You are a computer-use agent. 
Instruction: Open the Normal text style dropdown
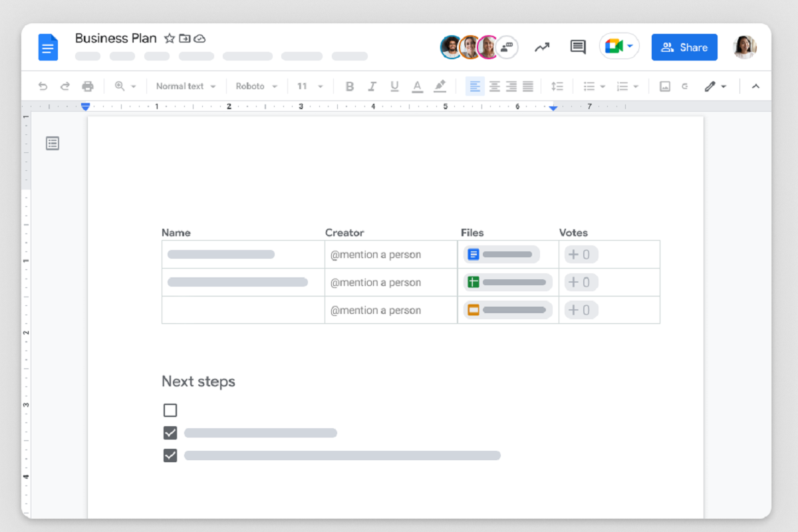(x=186, y=86)
